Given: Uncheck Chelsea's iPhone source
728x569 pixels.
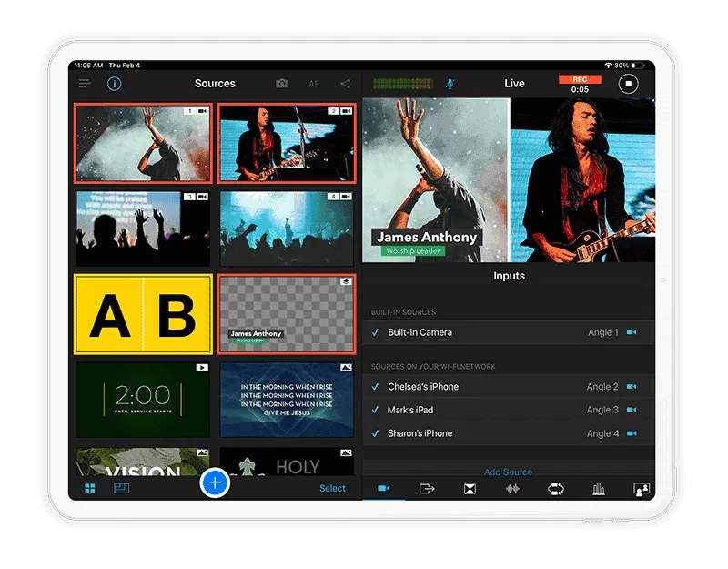Looking at the screenshot, I should click(x=376, y=387).
